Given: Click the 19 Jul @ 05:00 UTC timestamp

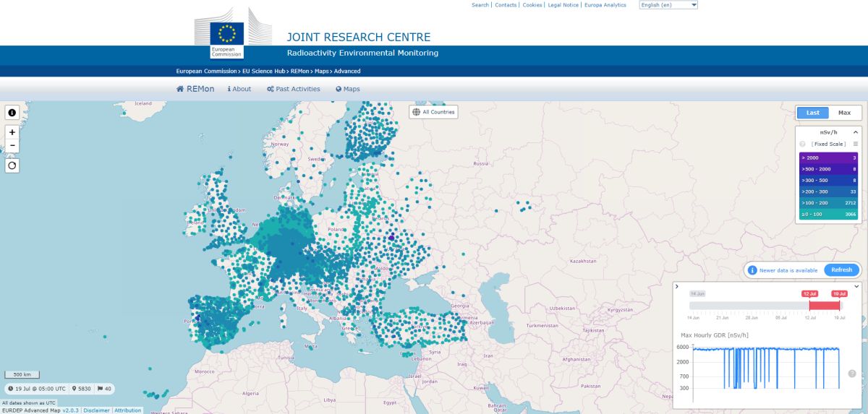Looking at the screenshot, I should tap(41, 389).
